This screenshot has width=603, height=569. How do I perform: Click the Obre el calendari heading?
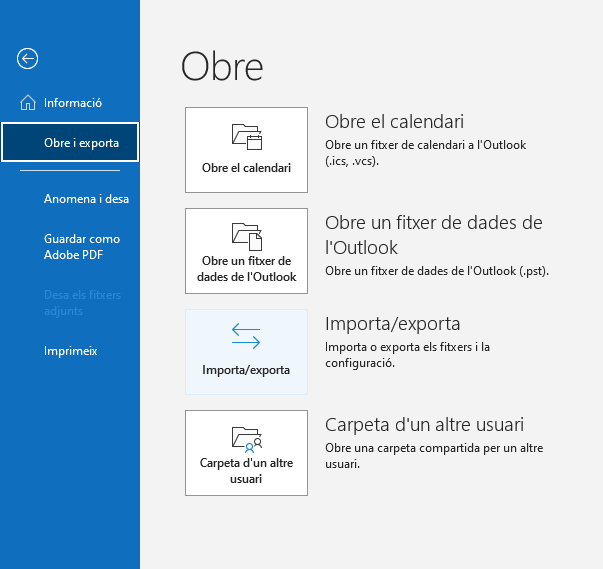tap(394, 122)
